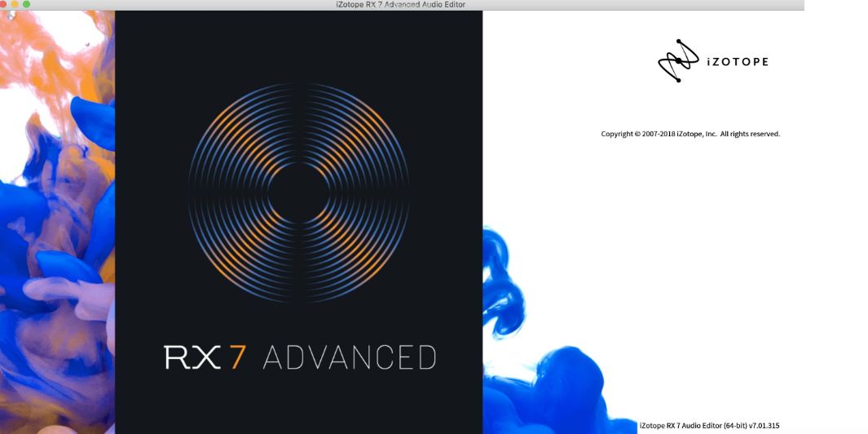Click the copyright 2007-2018 iZotope text
Viewport: 868px width, 434px height.
point(690,134)
